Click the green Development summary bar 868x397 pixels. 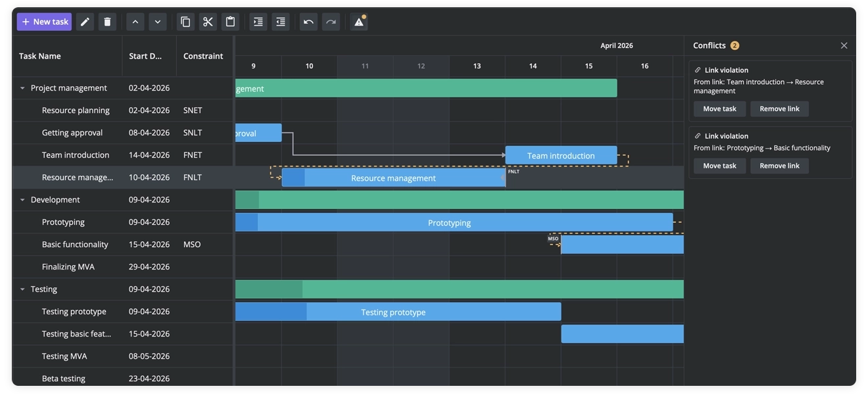click(x=460, y=200)
